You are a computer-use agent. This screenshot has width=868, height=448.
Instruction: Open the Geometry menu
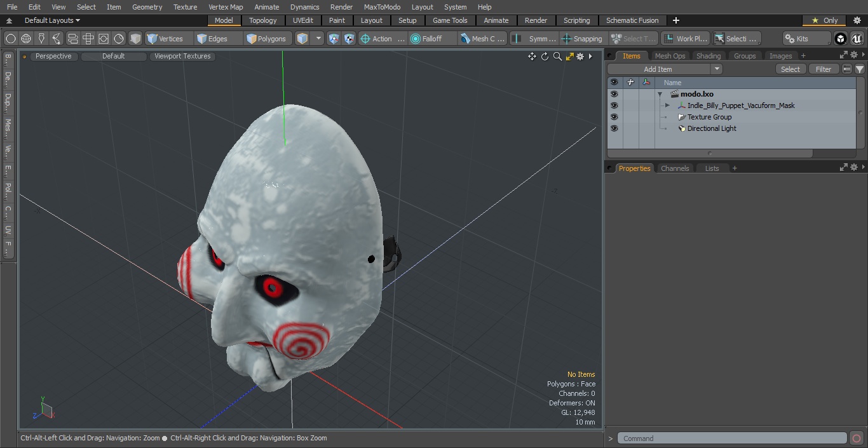(147, 7)
